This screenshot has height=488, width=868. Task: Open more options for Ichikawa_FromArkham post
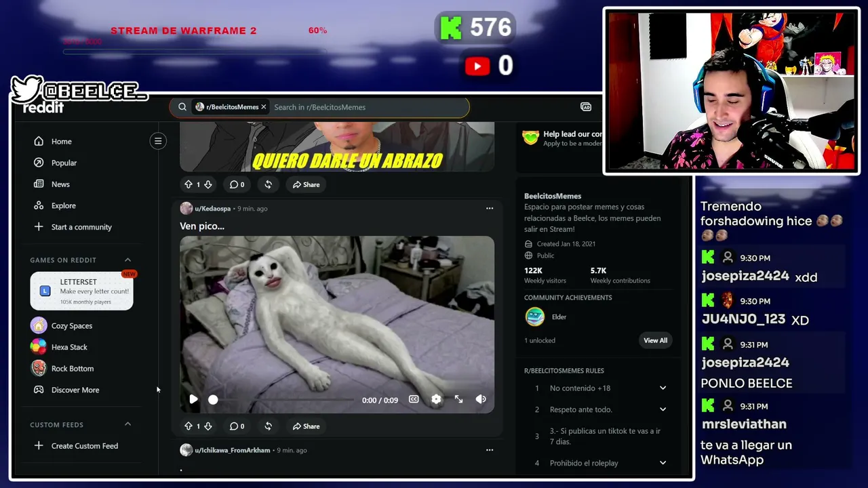point(490,450)
